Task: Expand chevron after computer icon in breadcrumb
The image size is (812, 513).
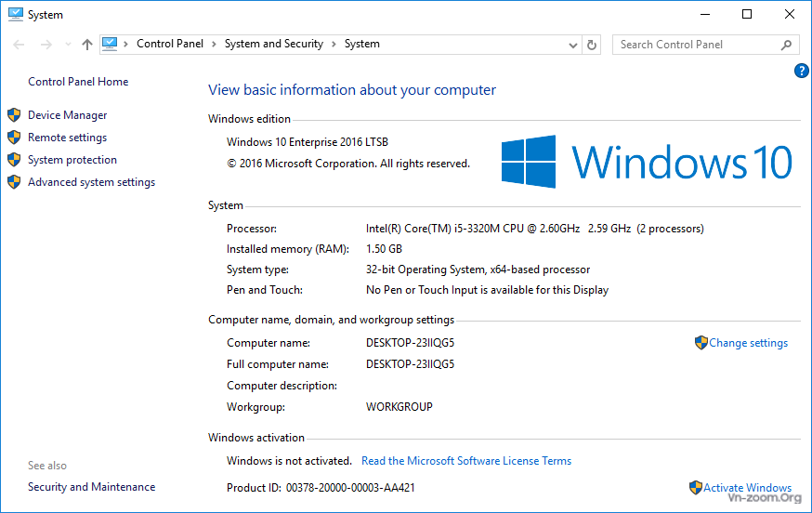Action: (x=125, y=44)
